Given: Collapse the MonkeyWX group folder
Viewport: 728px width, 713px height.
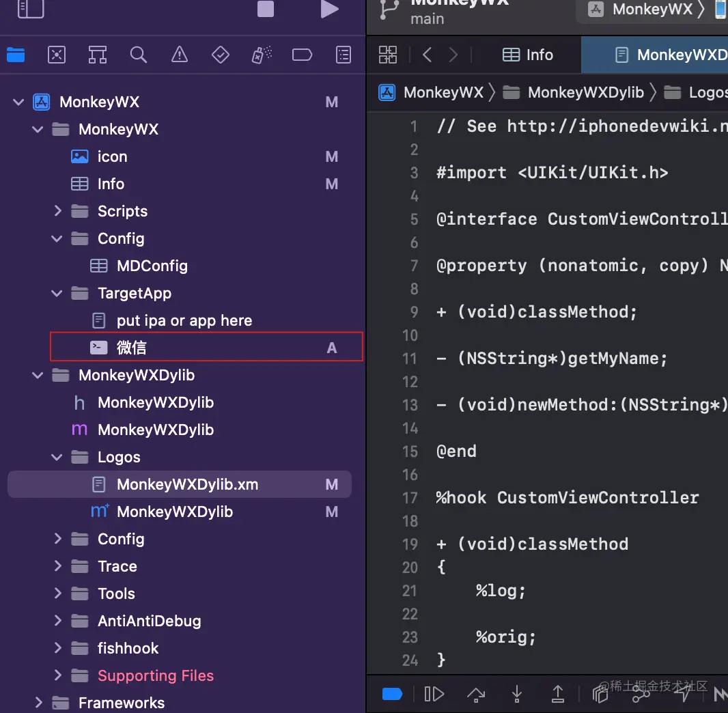Looking at the screenshot, I should (x=38, y=130).
